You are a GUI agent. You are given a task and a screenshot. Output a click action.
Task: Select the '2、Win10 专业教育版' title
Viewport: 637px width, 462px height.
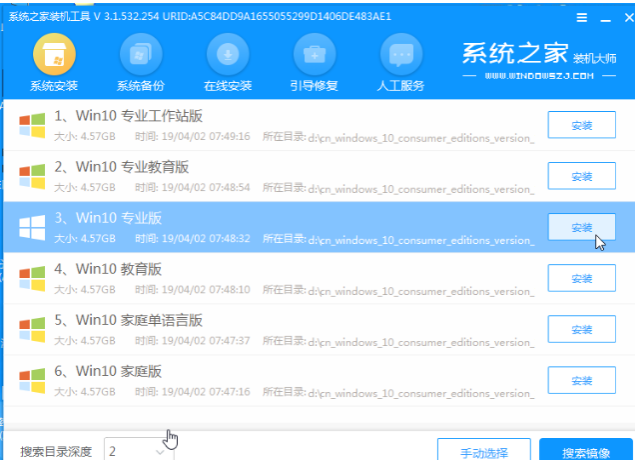click(x=121, y=167)
